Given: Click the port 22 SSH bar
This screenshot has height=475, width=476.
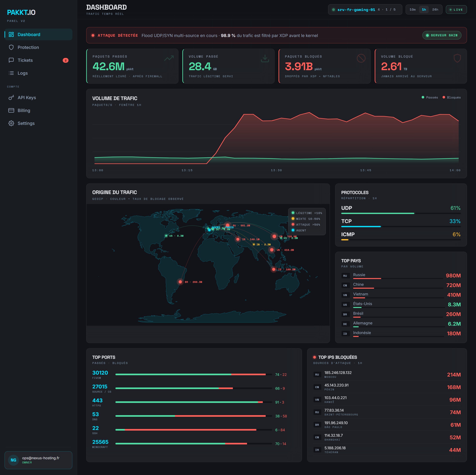Looking at the screenshot, I should (x=193, y=430).
